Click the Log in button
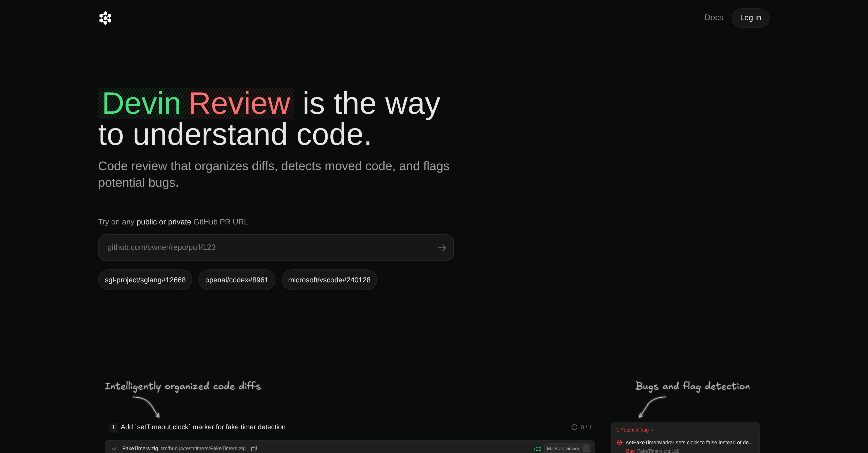 tap(750, 18)
